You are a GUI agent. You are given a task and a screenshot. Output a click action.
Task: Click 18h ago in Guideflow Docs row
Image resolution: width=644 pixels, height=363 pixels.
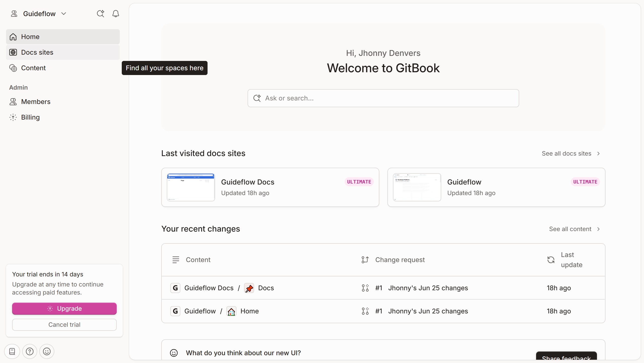pos(559,288)
